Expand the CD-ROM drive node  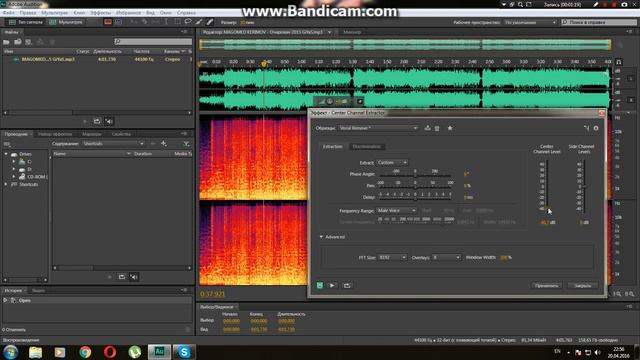coord(14,177)
